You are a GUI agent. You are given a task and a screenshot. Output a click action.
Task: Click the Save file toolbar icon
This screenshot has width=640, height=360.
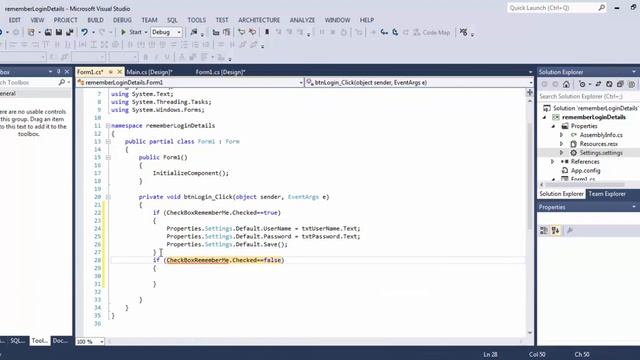(59, 32)
